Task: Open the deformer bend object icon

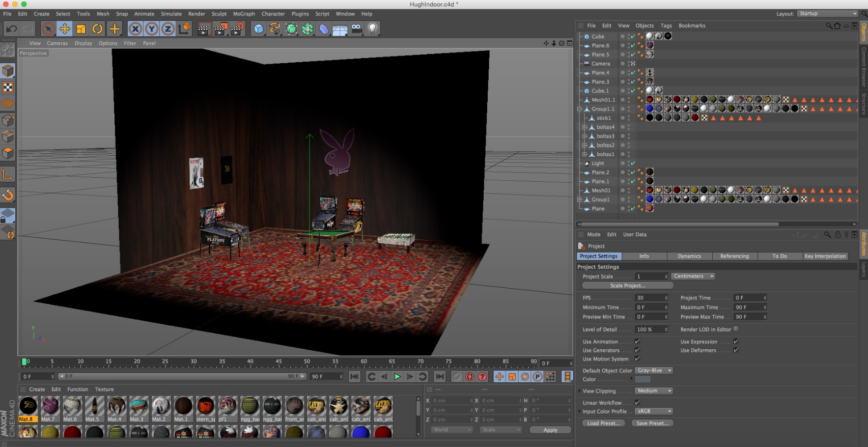Action: (x=324, y=29)
